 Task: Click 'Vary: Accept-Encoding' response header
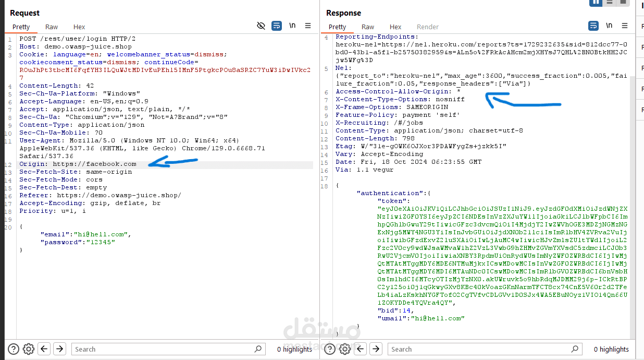379,154
